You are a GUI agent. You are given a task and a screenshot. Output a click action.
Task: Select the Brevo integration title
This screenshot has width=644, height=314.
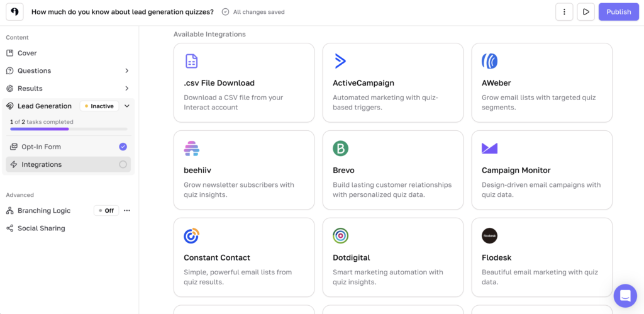343,170
